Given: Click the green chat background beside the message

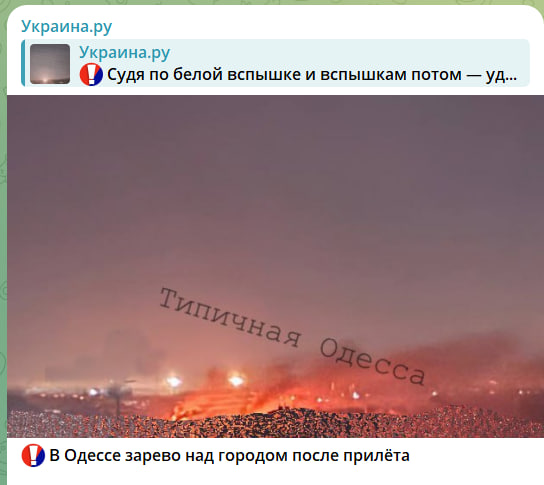Looking at the screenshot, I should [x=3, y=243].
